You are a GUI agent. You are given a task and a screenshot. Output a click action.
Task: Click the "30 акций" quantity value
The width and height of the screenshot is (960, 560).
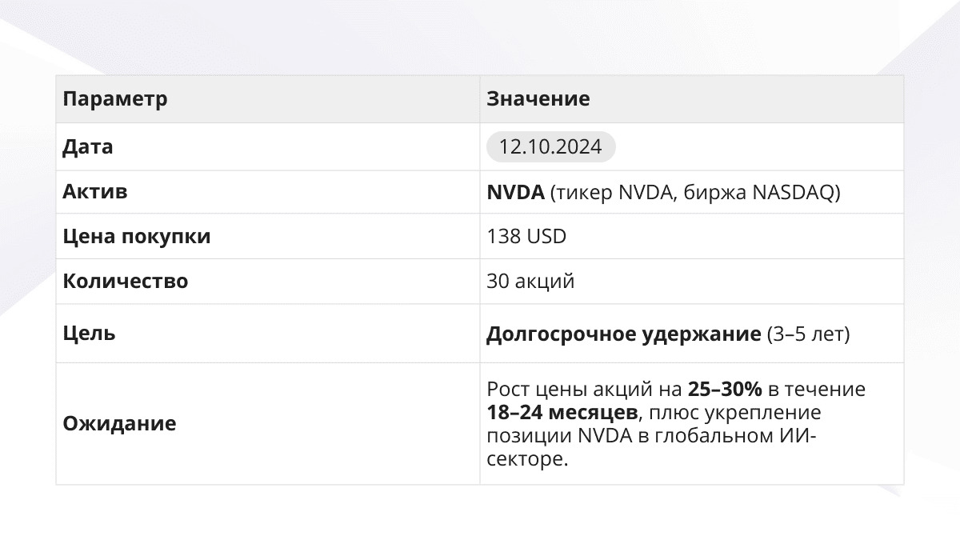coord(530,282)
